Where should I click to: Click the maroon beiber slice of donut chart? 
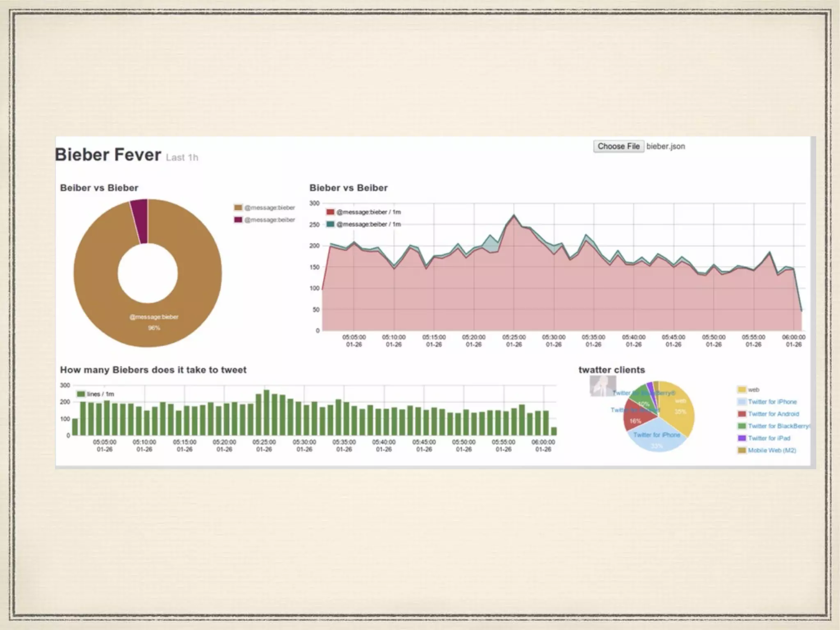(x=140, y=221)
